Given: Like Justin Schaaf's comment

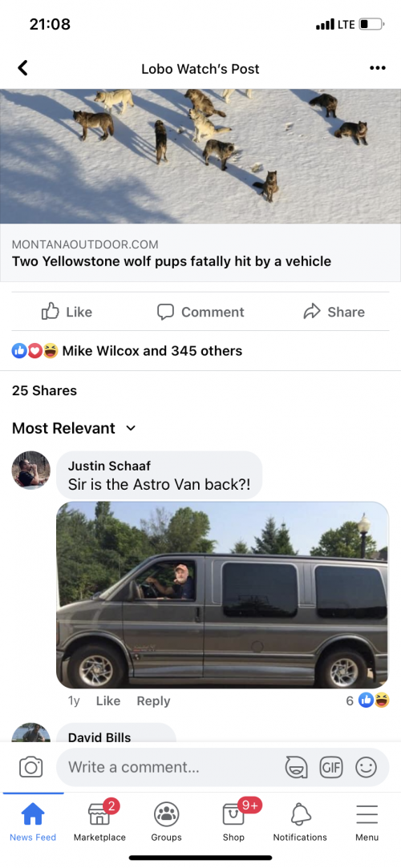Looking at the screenshot, I should click(108, 700).
